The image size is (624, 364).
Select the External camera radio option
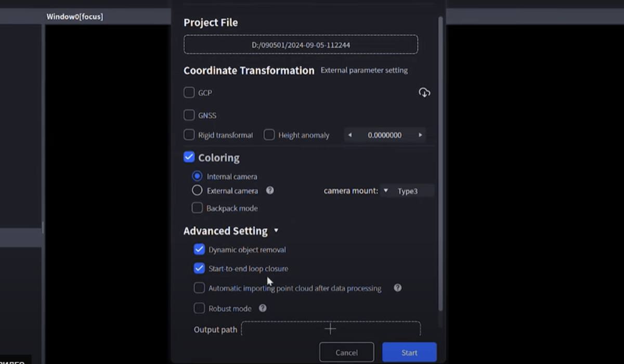coord(197,190)
